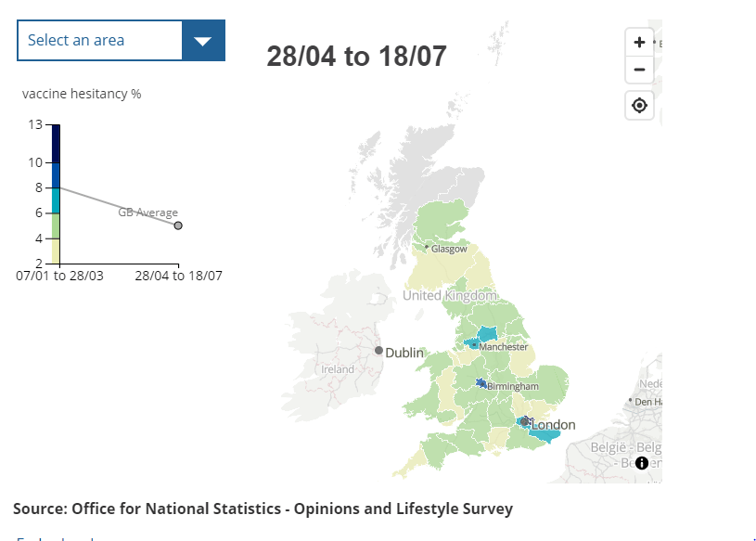The height and width of the screenshot is (541, 756).
Task: Open the Select an area dropdown
Action: tap(100, 40)
